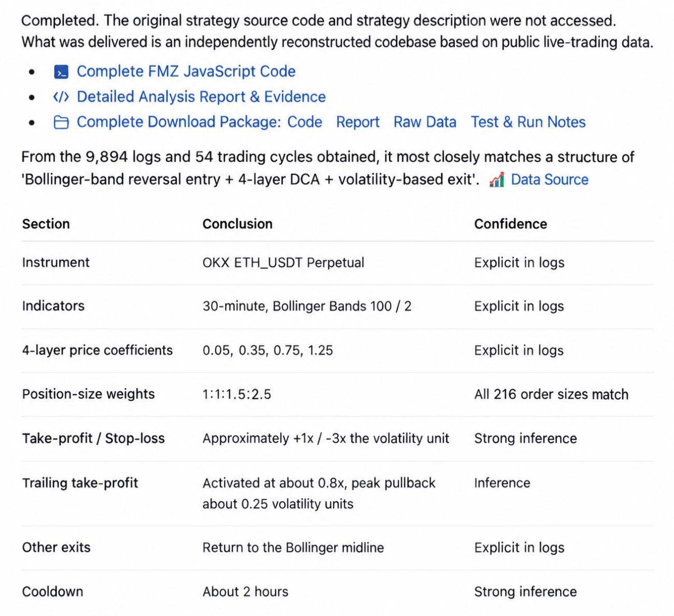
Task: Click the All 216 order sizes match cell
Action: click(551, 395)
